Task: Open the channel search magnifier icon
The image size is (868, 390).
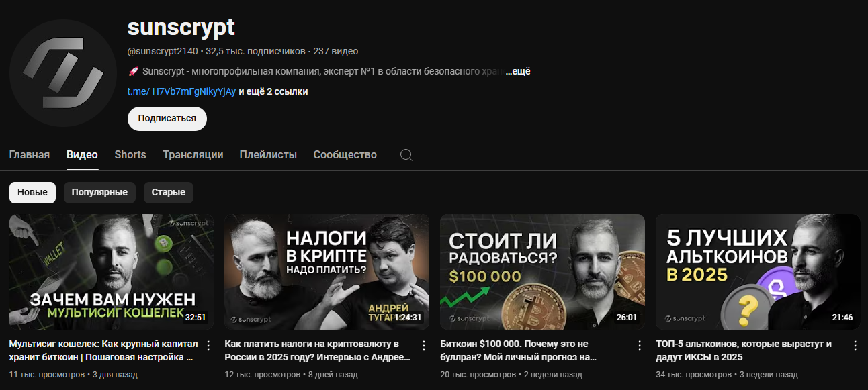Action: [406, 155]
